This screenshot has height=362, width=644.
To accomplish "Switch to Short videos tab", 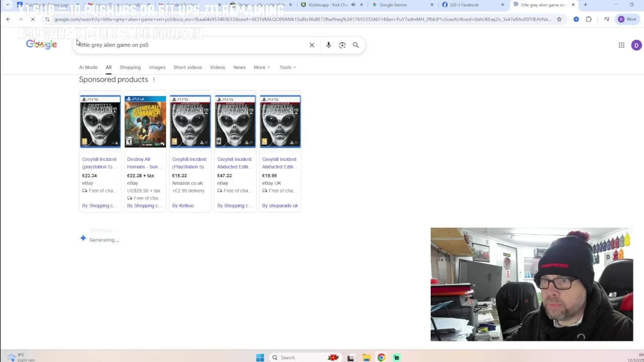I will pyautogui.click(x=187, y=67).
